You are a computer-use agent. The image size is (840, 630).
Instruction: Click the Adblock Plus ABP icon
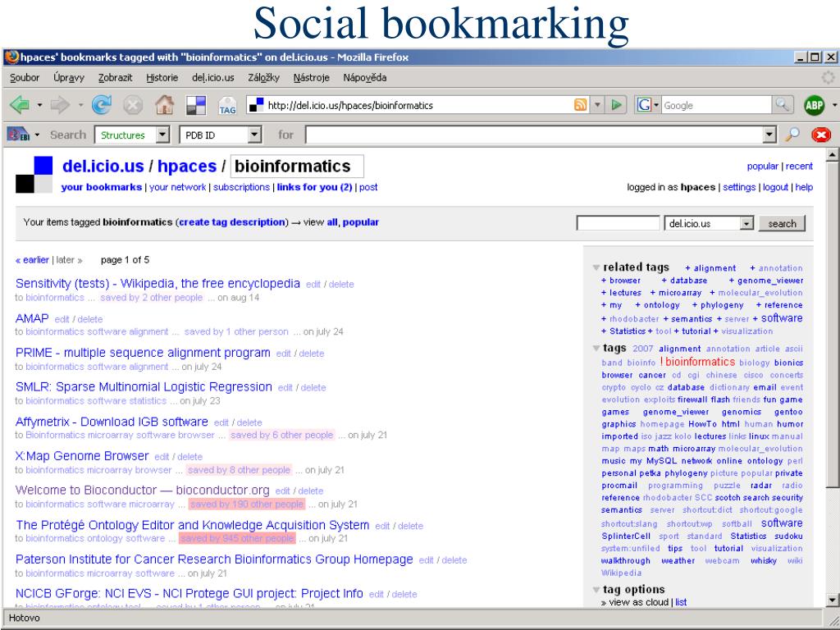[x=815, y=105]
